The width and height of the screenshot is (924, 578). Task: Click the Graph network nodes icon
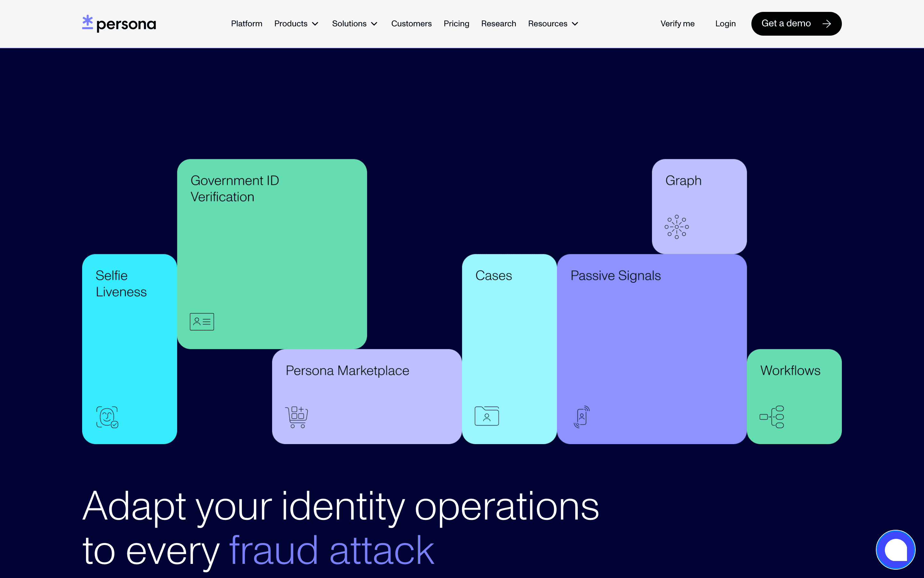click(677, 227)
